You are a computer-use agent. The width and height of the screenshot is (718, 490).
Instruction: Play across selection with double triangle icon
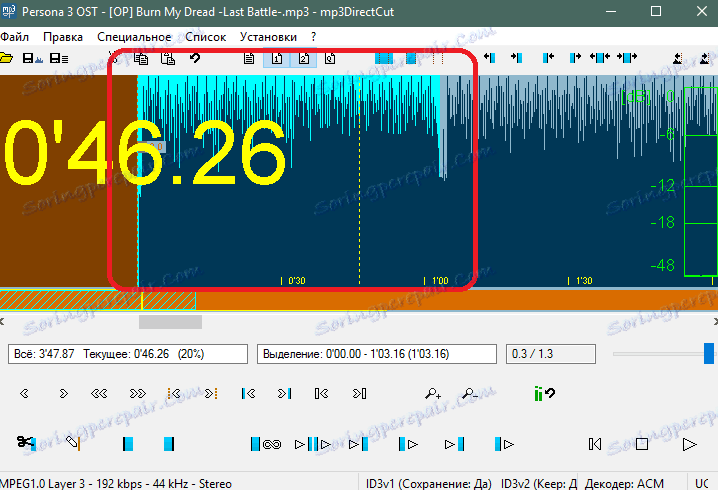click(313, 444)
